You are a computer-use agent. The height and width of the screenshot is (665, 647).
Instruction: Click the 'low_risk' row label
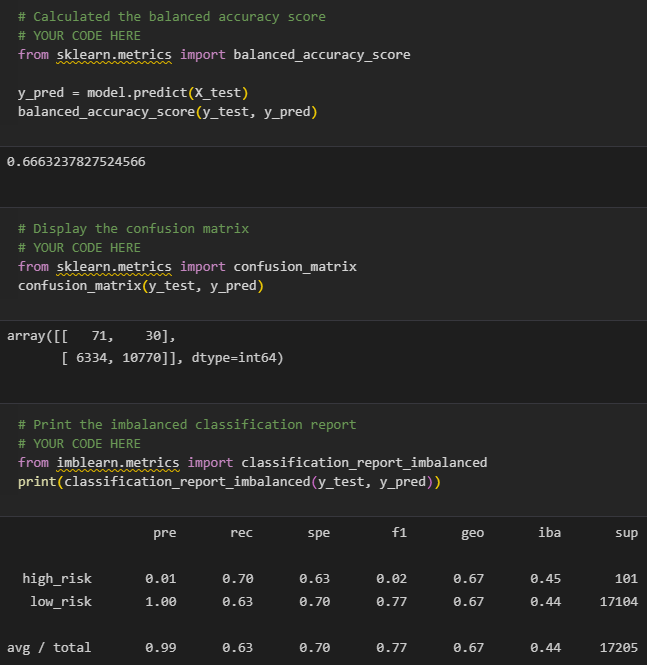tap(61, 601)
